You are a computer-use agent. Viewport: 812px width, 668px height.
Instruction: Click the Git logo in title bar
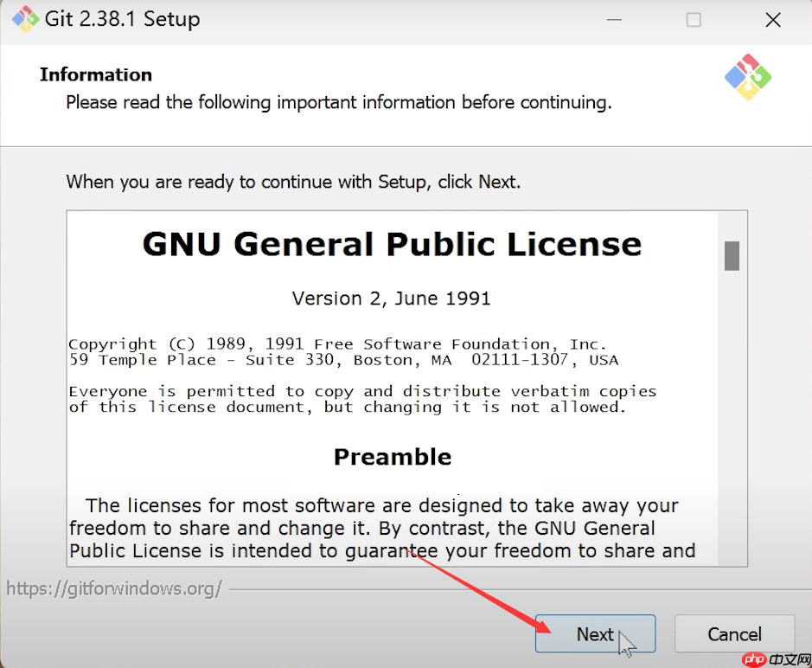[25, 19]
